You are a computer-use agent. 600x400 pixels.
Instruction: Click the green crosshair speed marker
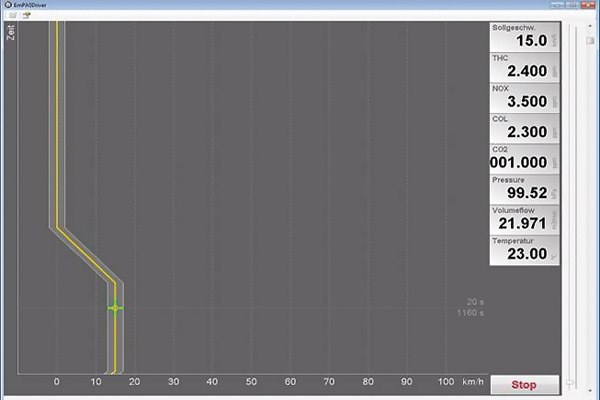point(115,308)
